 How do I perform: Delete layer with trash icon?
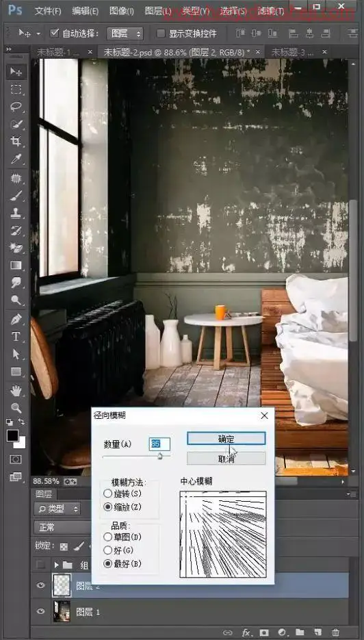(335, 632)
